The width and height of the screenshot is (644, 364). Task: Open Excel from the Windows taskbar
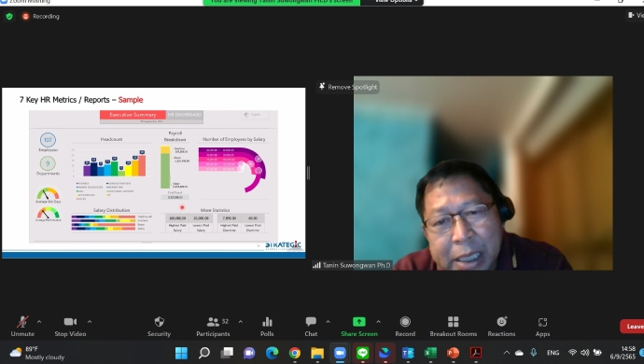click(x=430, y=353)
